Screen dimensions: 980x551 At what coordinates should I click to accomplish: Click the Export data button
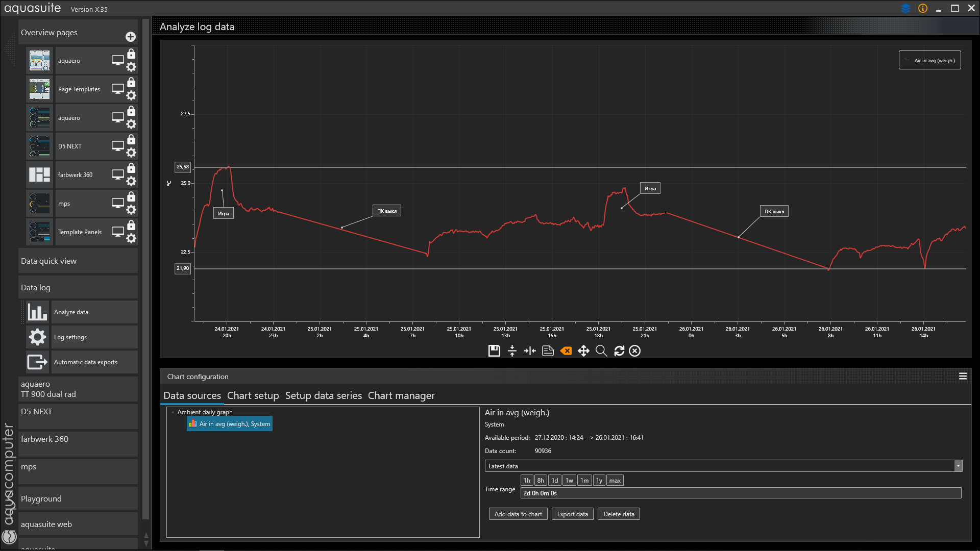click(x=572, y=514)
